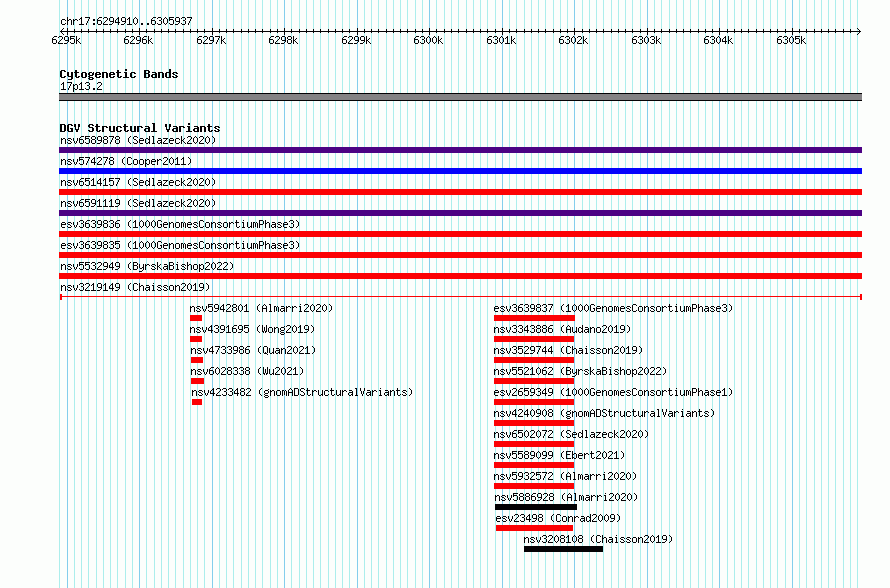
Task: Select the red bar under esv3639836
Action: point(460,234)
